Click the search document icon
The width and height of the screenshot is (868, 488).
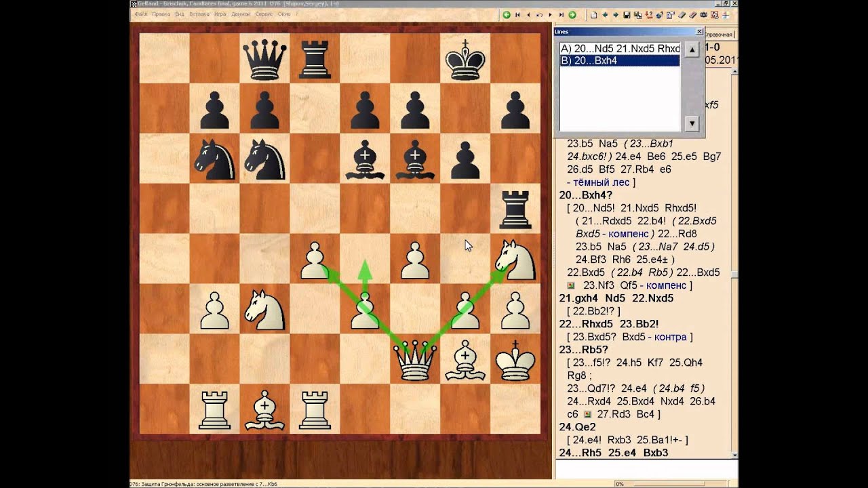click(715, 15)
